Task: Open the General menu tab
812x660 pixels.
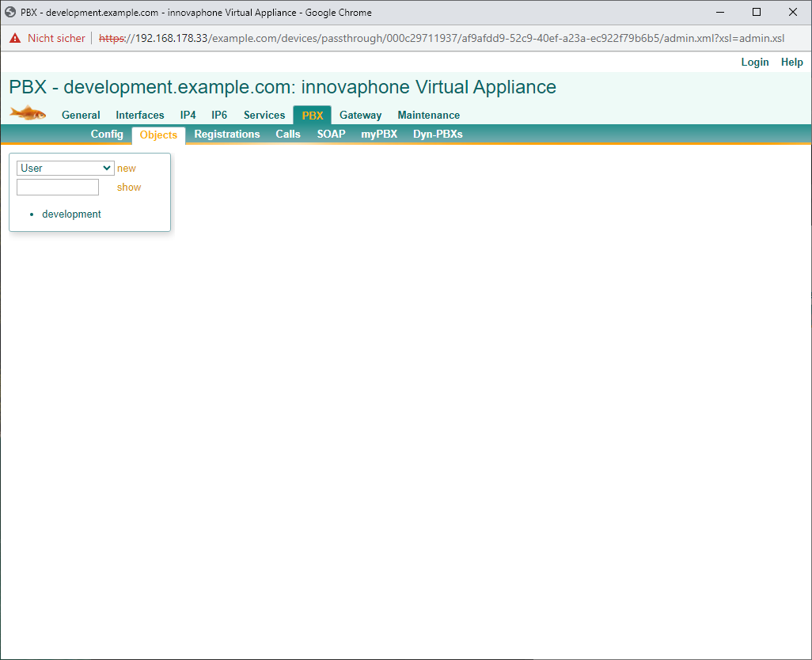Action: [81, 115]
